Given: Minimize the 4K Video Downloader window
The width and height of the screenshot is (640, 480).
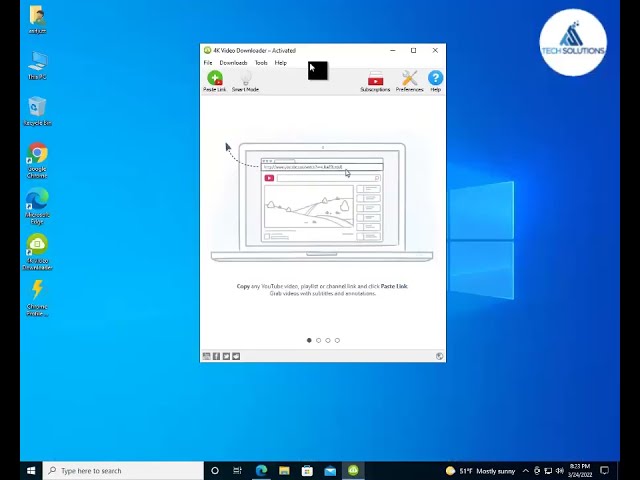Looking at the screenshot, I should coord(393,51).
